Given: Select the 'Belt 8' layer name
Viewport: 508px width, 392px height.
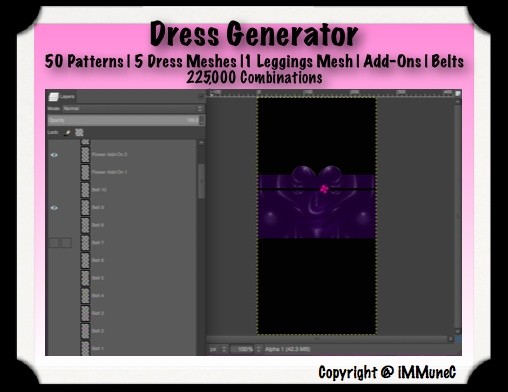Looking at the screenshot, I should click(98, 225).
